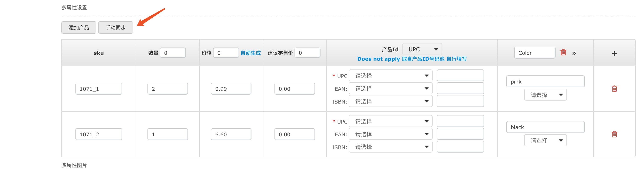Viewport: 644px width, 173px height.
Task: Delete the 1071_1 sku row
Action: coord(614,89)
